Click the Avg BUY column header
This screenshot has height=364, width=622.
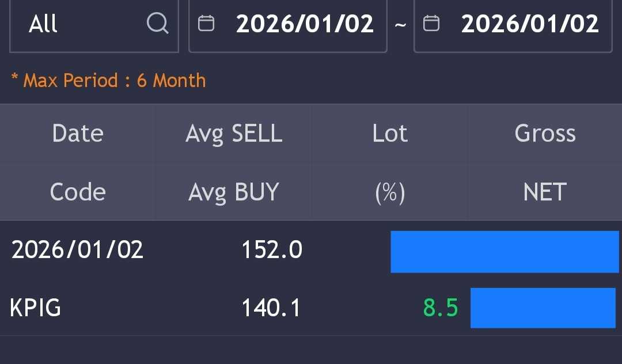click(234, 192)
